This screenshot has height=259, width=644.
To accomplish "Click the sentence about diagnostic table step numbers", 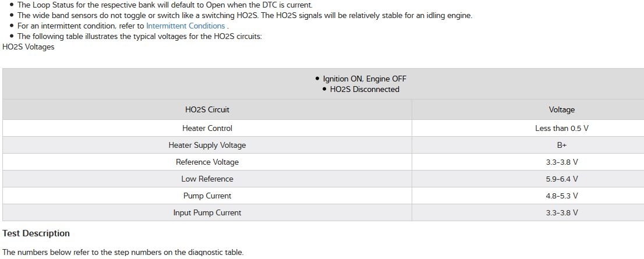I will (x=123, y=252).
